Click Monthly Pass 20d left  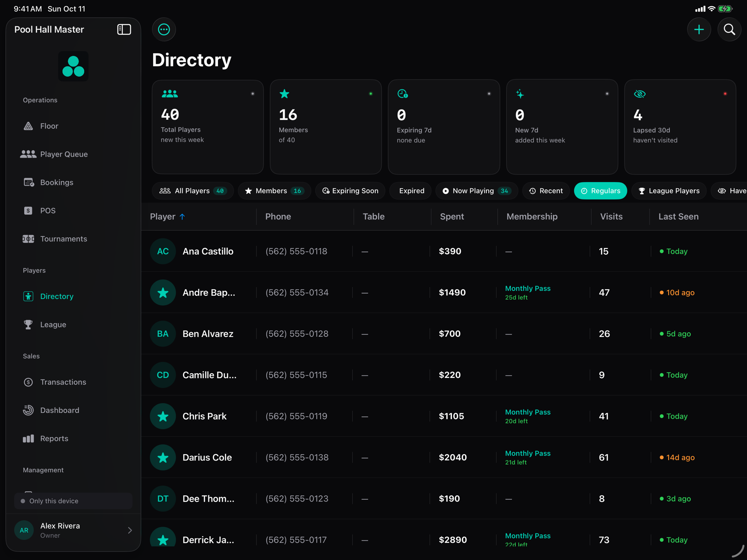pos(528,416)
